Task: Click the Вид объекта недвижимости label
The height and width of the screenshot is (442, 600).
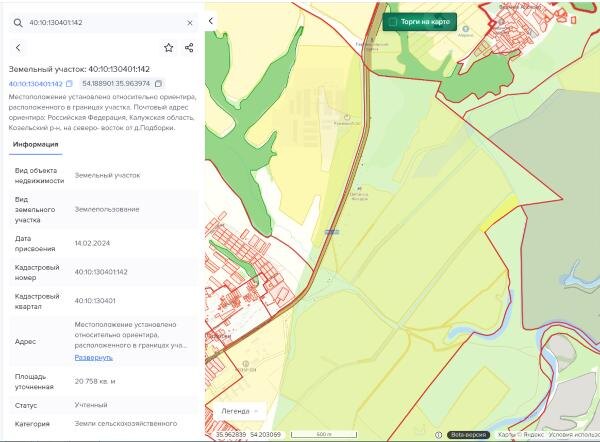Action: point(39,176)
